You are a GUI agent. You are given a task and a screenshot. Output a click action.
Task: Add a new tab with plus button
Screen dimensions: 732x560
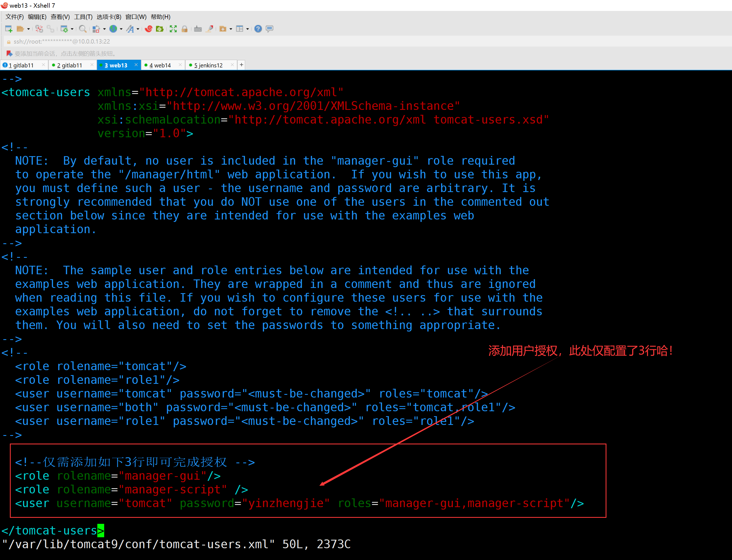(242, 65)
